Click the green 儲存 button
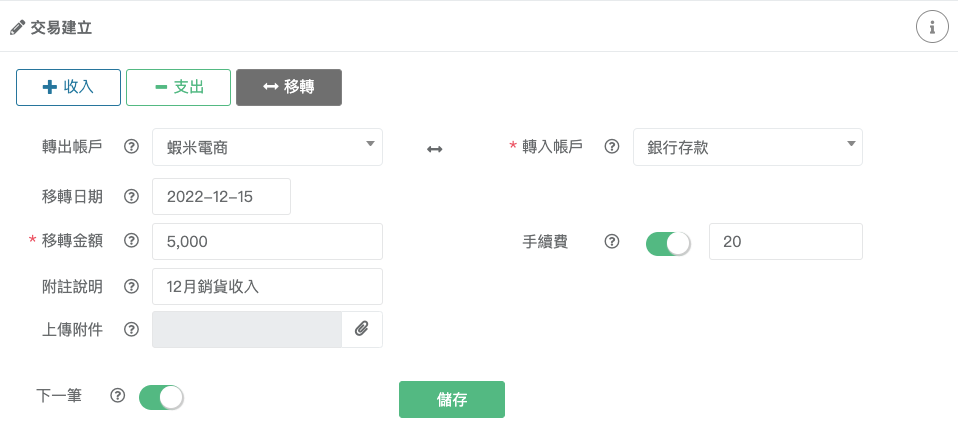This screenshot has height=435, width=958. tap(452, 400)
